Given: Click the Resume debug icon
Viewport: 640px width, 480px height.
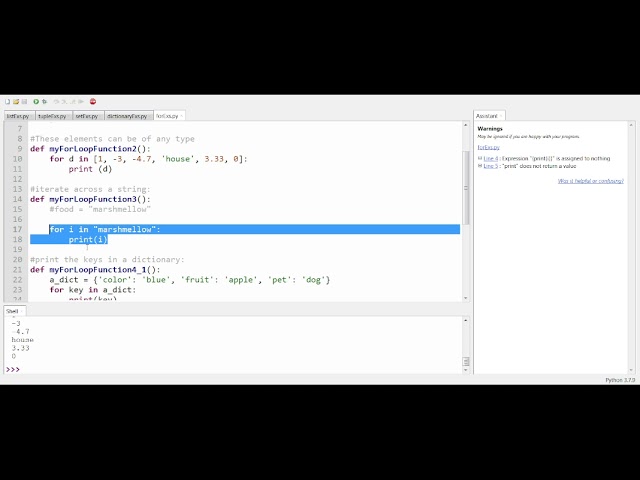Looking at the screenshot, I should tap(81, 102).
